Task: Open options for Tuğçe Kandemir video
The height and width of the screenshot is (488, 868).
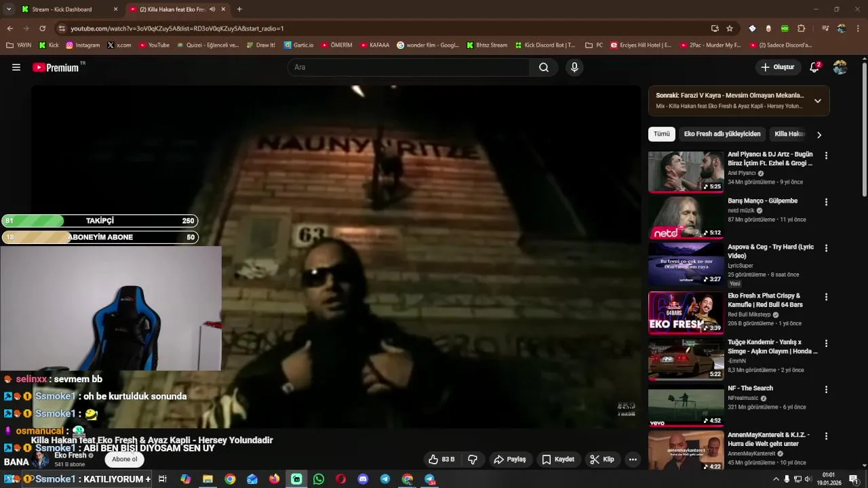Action: coord(826,343)
